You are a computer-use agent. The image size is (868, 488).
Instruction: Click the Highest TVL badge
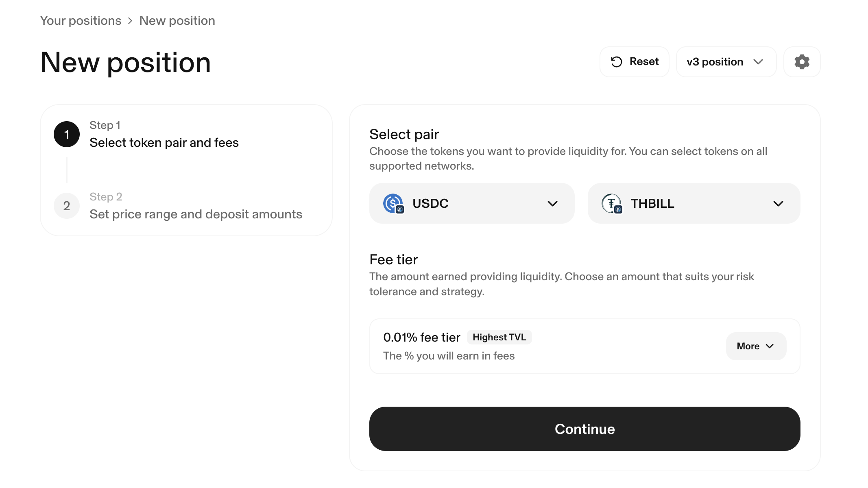point(499,337)
